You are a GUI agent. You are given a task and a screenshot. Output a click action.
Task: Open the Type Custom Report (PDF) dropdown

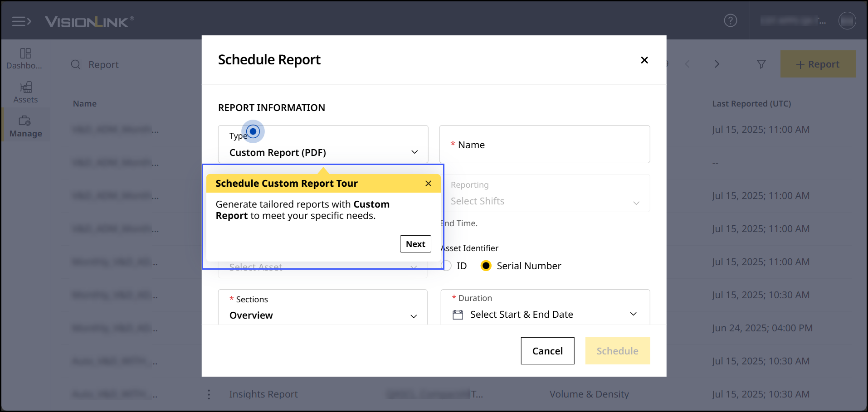[x=323, y=152]
